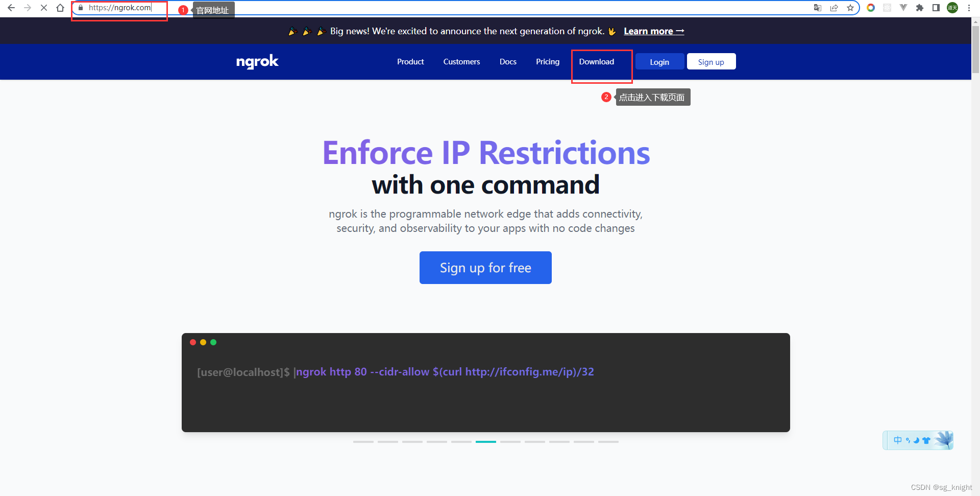Select the last carousel slide indicator
The image size is (980, 496).
[608, 441]
